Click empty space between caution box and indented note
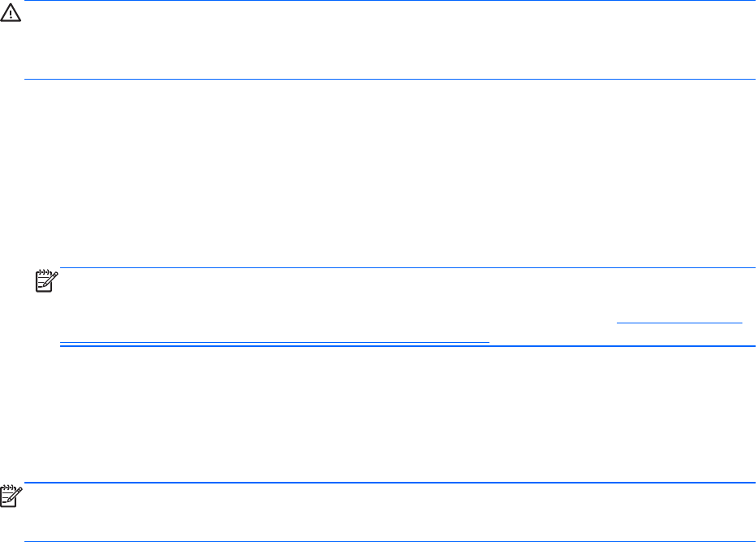The image size is (756, 542). 378,171
